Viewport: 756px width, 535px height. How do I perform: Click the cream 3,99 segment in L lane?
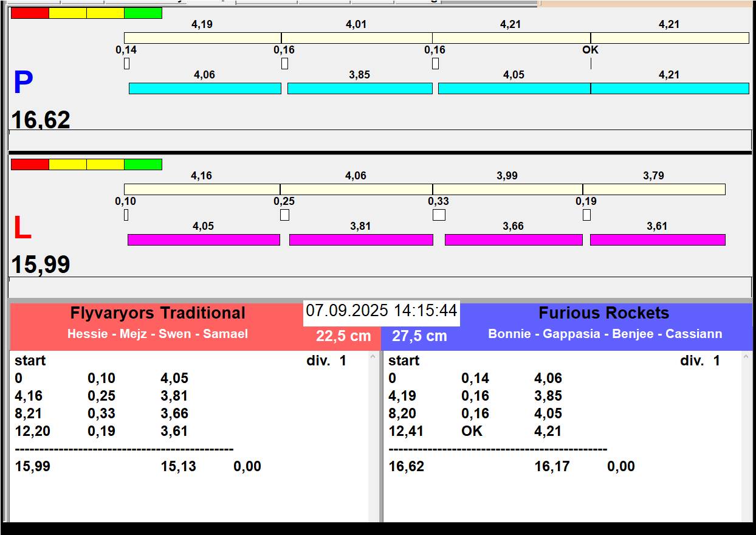[507, 189]
